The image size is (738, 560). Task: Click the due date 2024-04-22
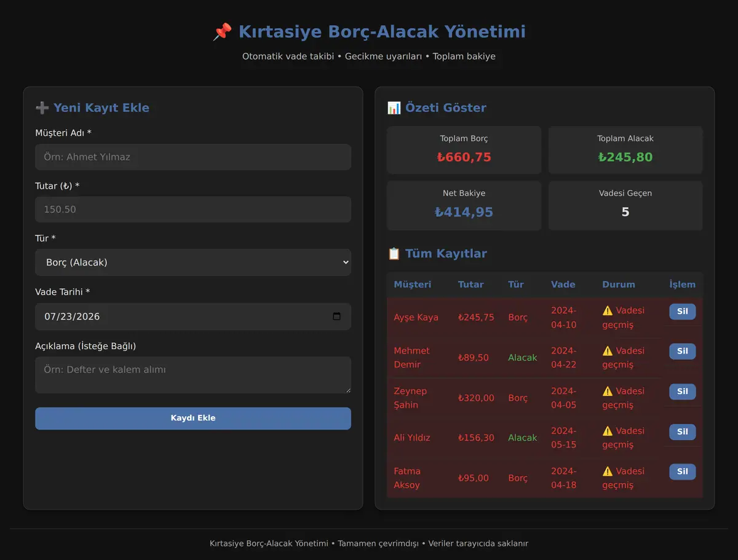point(564,358)
